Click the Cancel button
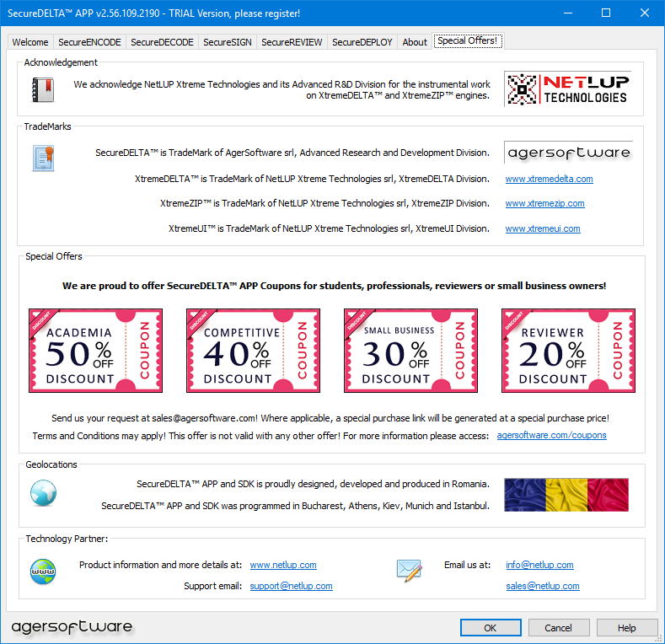The image size is (665, 644). 559,627
